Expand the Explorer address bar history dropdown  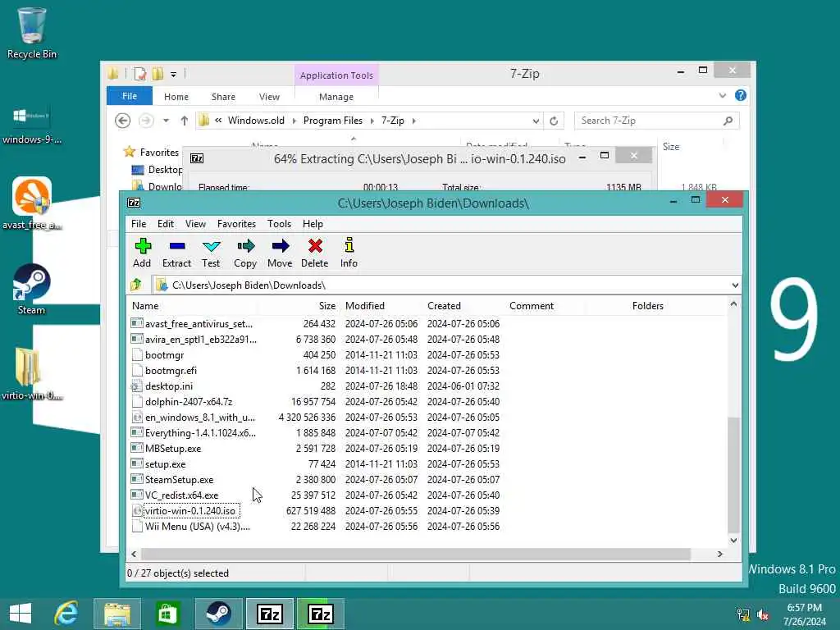(536, 121)
